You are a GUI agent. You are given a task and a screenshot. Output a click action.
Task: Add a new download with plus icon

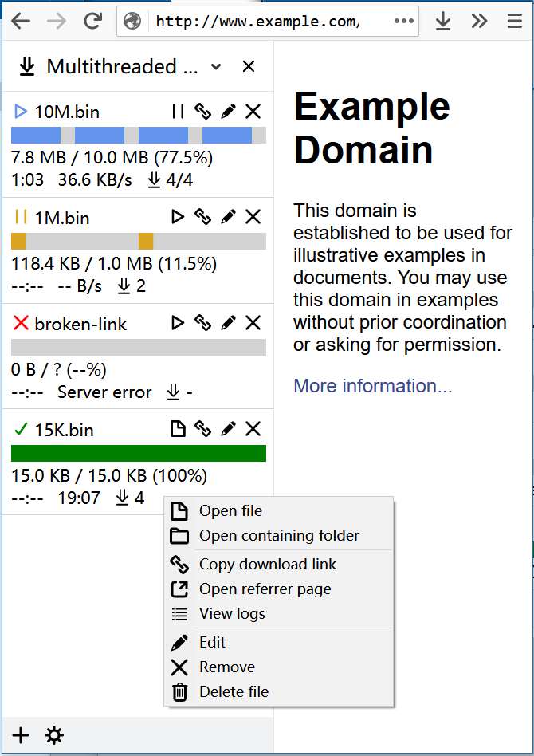point(21,736)
